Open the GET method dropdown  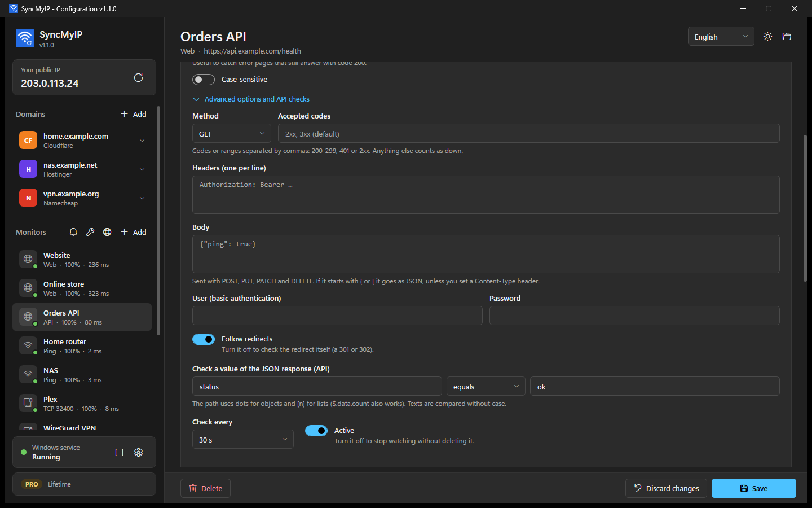(x=232, y=134)
